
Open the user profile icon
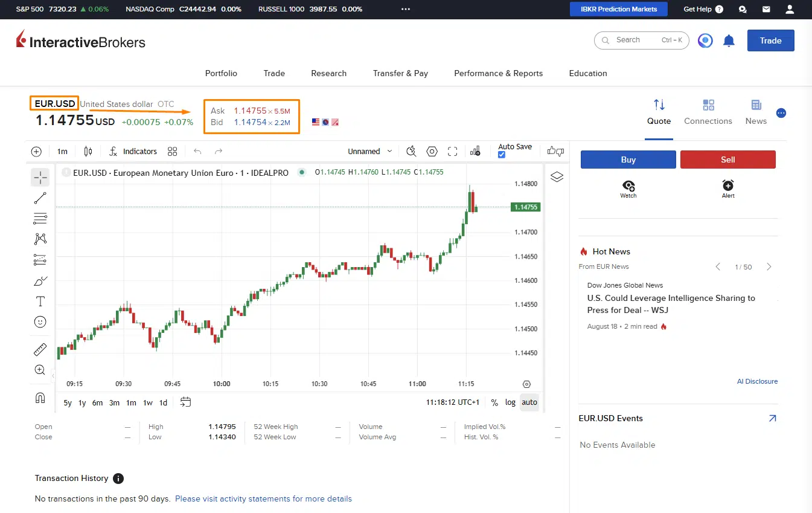point(790,9)
